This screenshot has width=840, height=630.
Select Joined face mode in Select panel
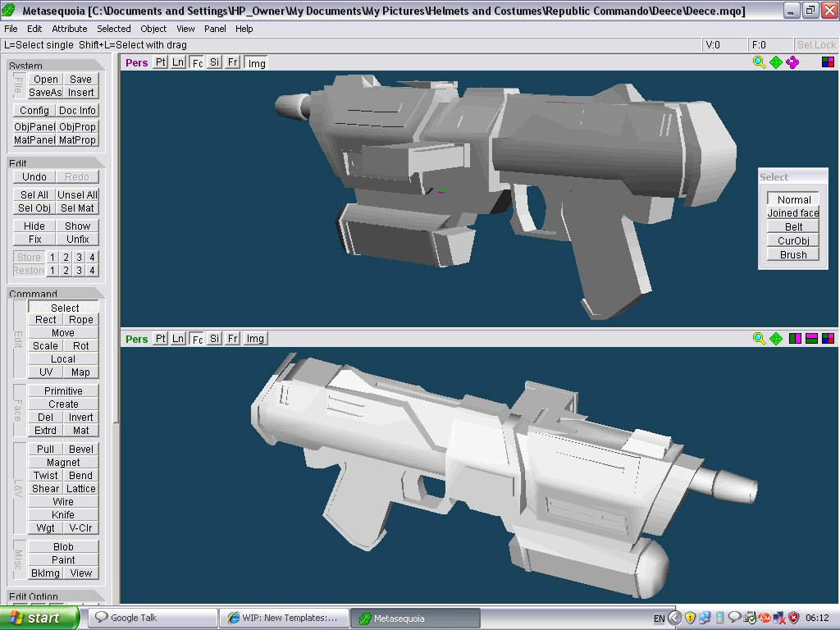pyautogui.click(x=793, y=212)
